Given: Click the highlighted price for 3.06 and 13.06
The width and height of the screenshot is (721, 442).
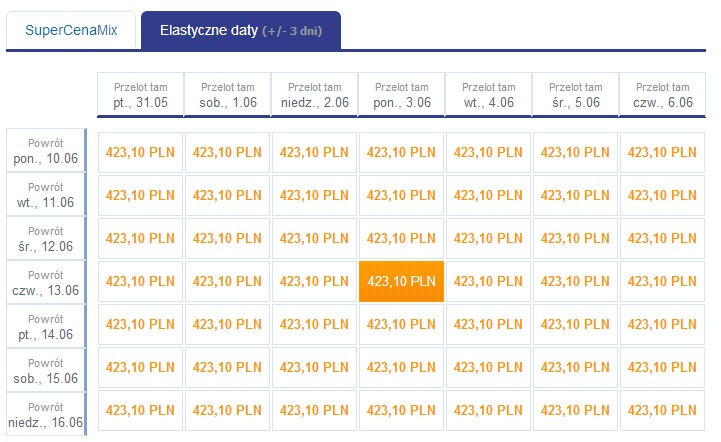Looking at the screenshot, I should coord(401,281).
